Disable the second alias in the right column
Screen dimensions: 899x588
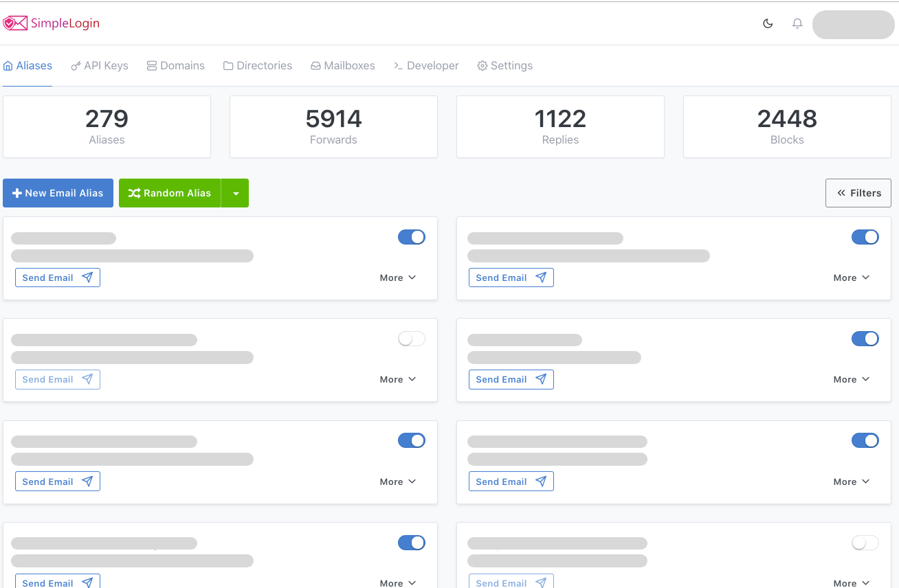pyautogui.click(x=865, y=339)
